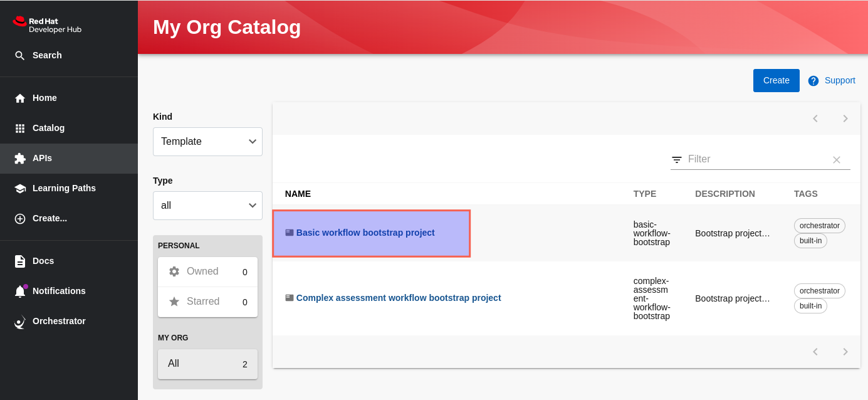This screenshot has width=868, height=400.
Task: Go to previous page using bottom left chevron
Action: 815,352
